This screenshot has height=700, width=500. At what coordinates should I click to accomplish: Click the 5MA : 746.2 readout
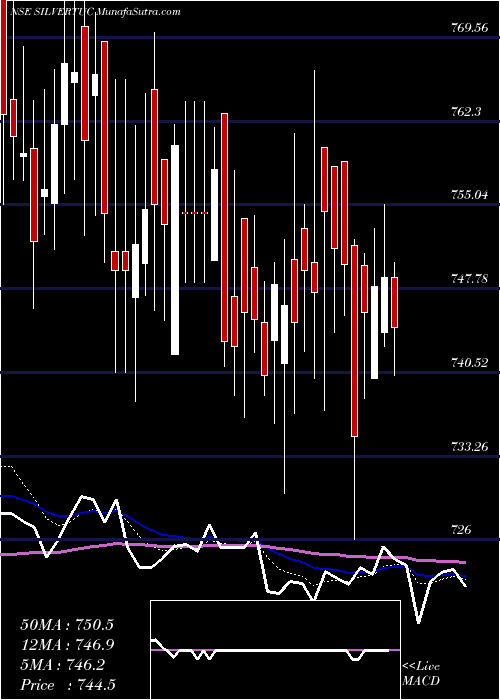(62, 665)
